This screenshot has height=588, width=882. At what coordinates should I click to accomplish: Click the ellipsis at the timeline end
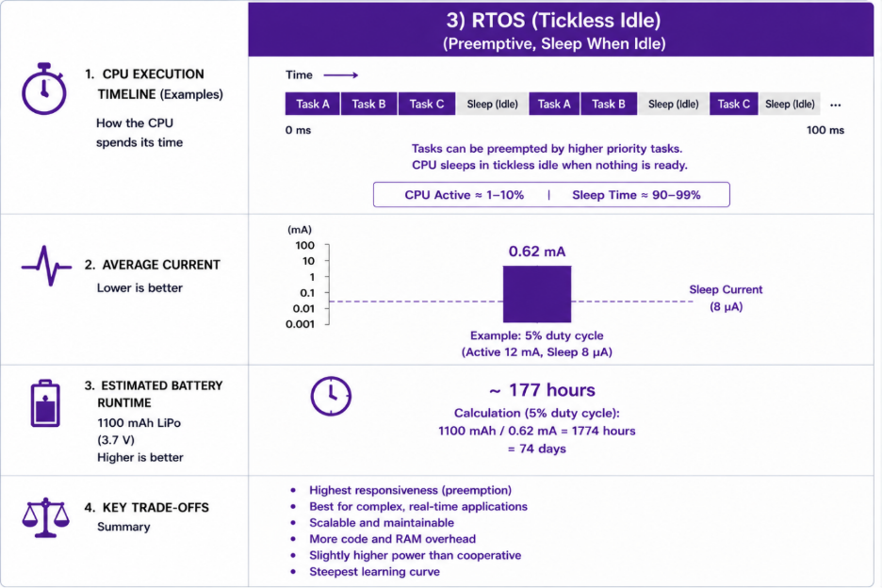point(835,105)
